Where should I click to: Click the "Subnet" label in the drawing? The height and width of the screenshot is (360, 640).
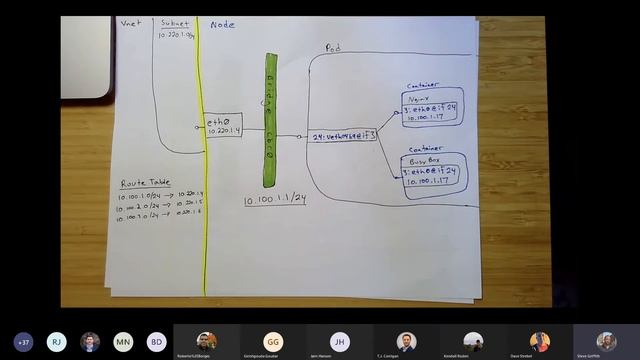point(175,23)
